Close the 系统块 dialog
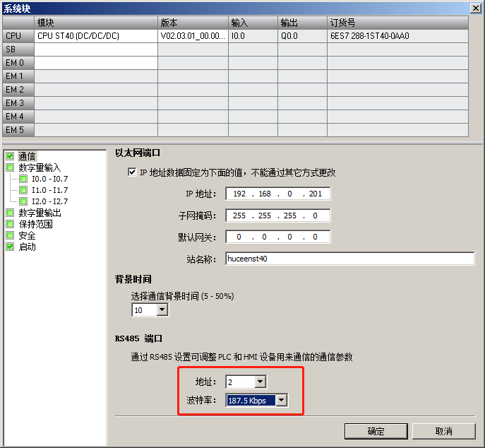The height and width of the screenshot is (448, 485). point(475,8)
